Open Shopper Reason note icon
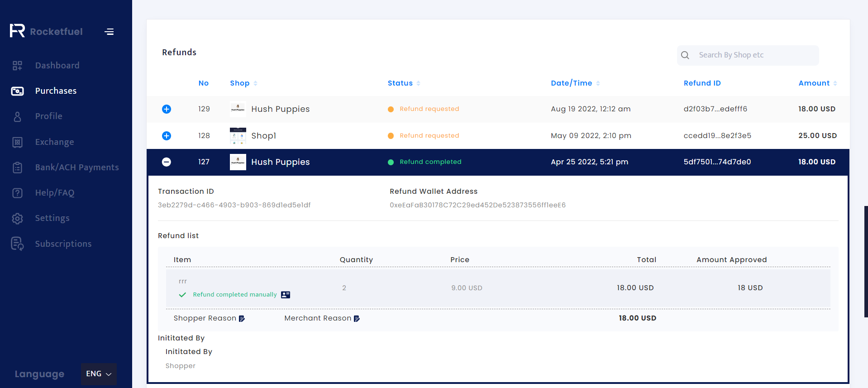Image resolution: width=868 pixels, height=388 pixels. coord(242,319)
